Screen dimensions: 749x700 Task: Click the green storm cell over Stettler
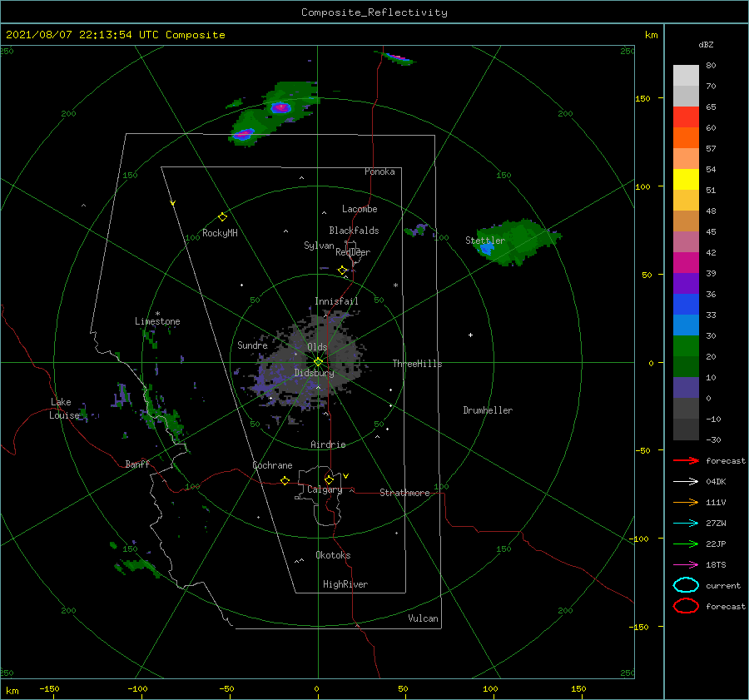tap(518, 242)
